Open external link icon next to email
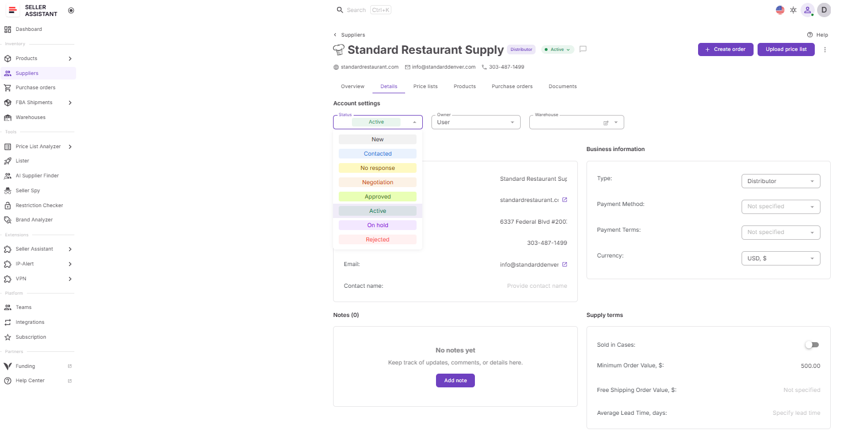 [x=565, y=264]
